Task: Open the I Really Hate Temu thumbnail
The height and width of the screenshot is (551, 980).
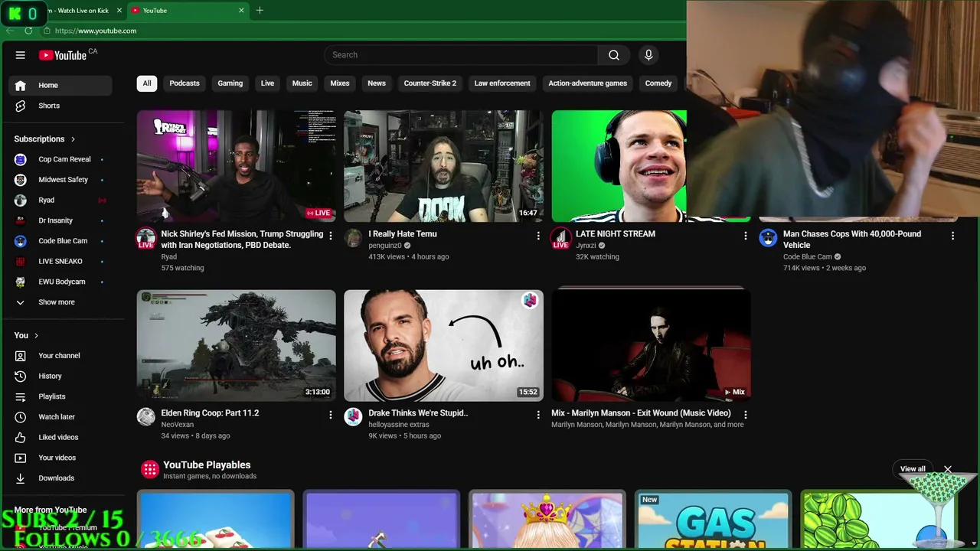Action: 444,166
